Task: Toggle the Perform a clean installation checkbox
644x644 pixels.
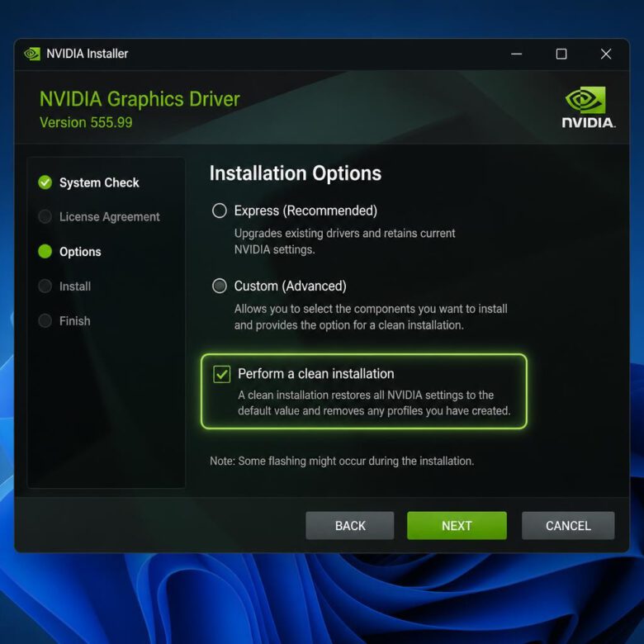Action: [222, 374]
